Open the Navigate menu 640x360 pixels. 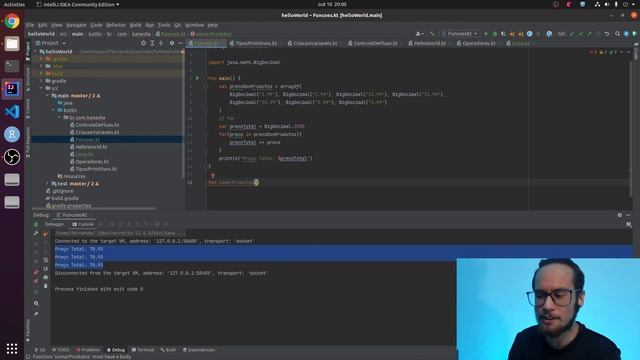76,25
